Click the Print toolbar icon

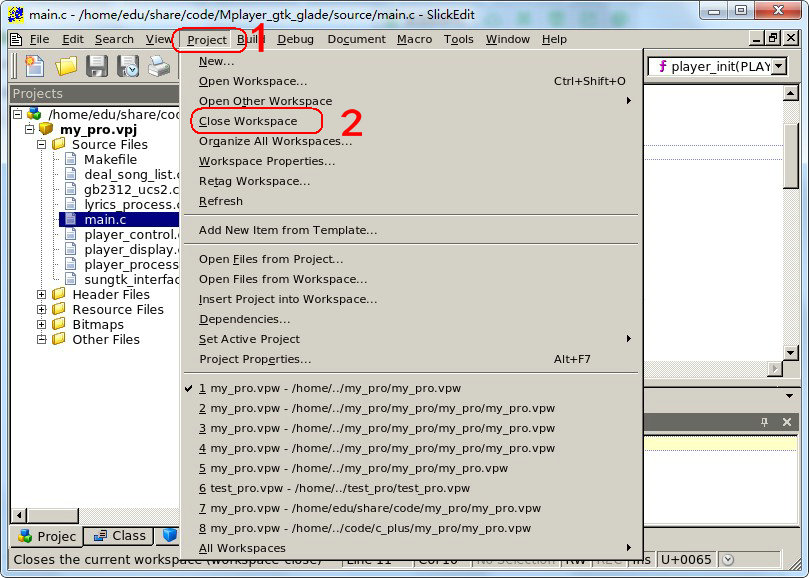point(159,66)
